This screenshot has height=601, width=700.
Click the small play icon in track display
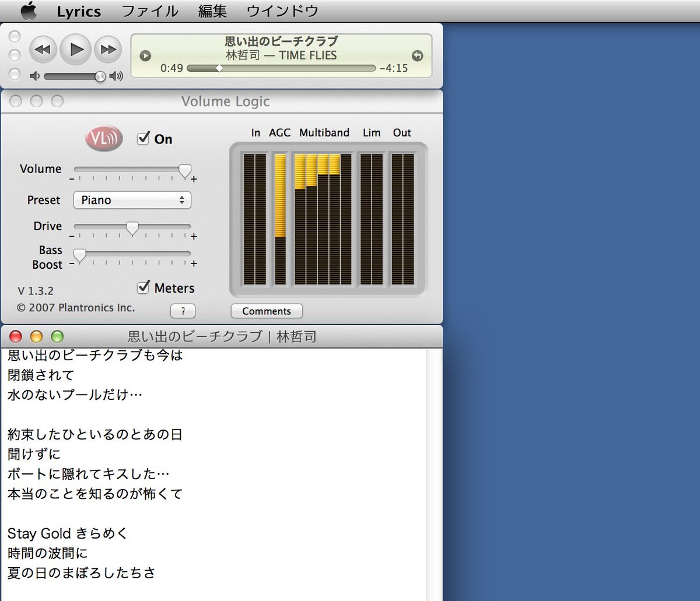(146, 56)
